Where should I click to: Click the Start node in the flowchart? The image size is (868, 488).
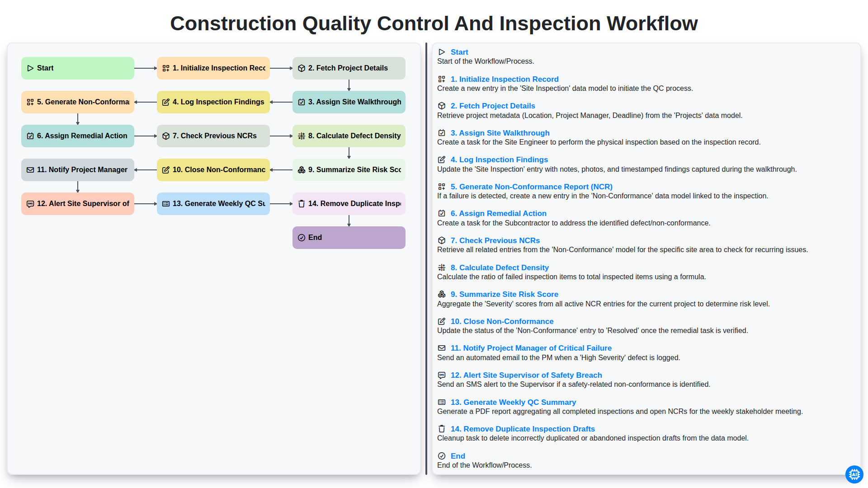tap(78, 68)
